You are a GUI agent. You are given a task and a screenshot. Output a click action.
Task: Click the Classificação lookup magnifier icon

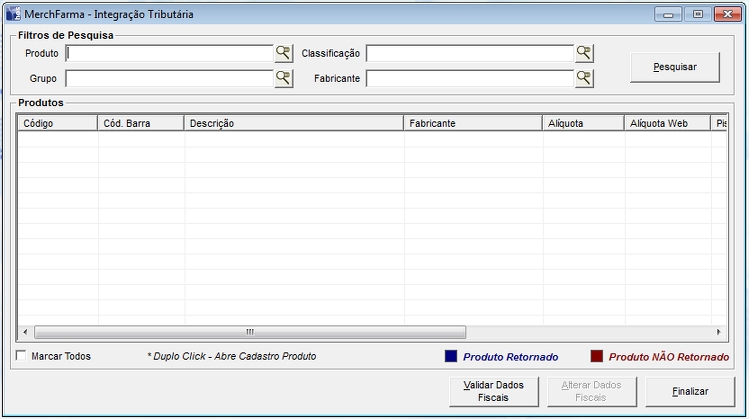(584, 53)
